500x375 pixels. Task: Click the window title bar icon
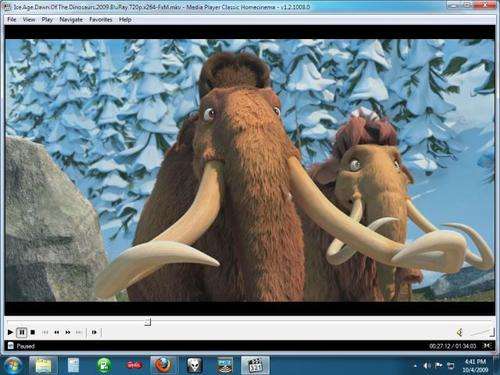8,7
